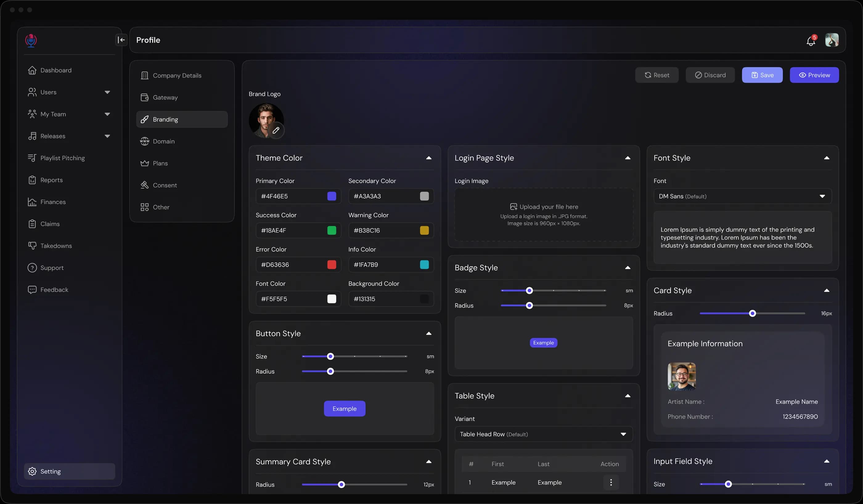Click the Playlist Pitching icon
Viewport: 863px width, 504px height.
tap(32, 158)
